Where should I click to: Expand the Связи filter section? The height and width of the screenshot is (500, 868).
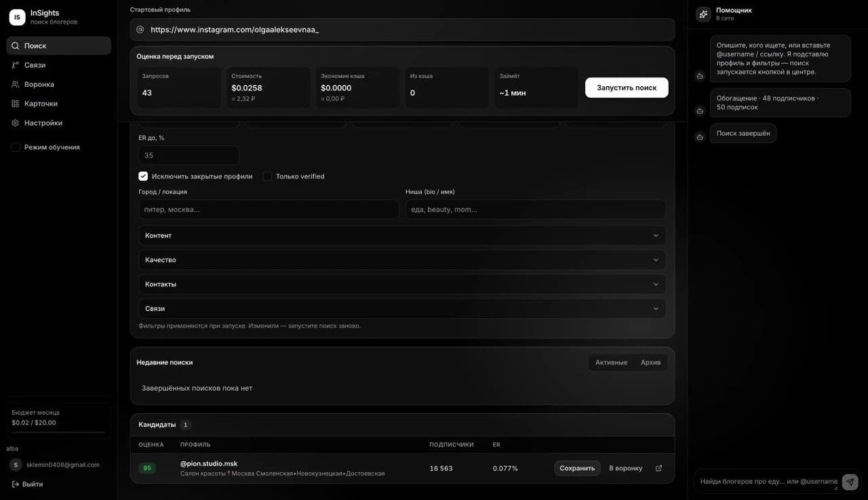(402, 309)
